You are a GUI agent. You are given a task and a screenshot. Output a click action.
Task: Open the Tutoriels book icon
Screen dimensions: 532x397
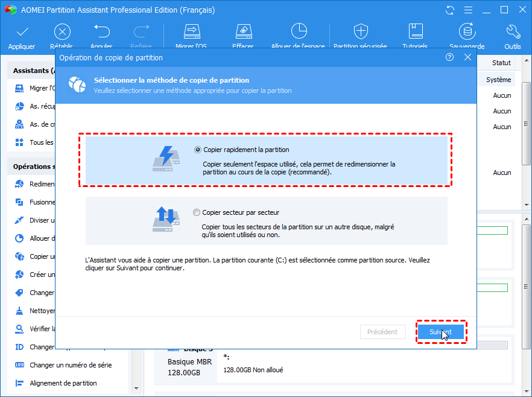click(416, 31)
